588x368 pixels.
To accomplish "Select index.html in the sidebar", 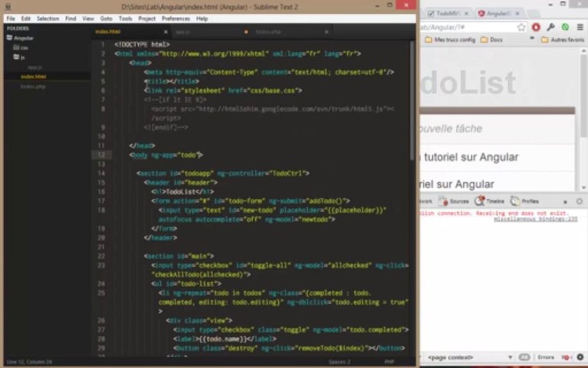I will click(x=34, y=77).
